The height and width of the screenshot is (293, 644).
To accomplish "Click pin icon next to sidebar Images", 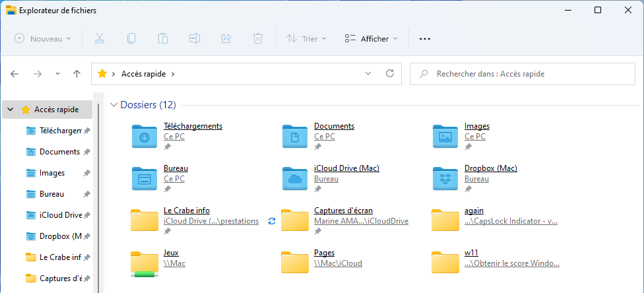I will [x=86, y=173].
